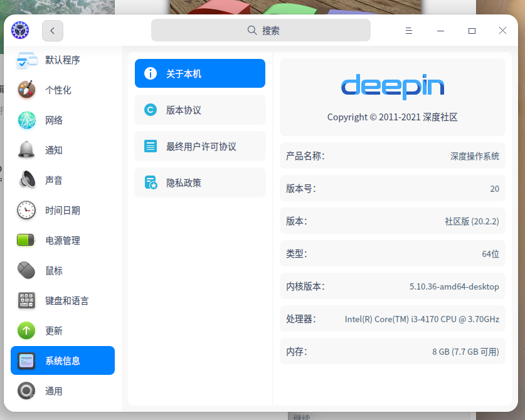Click the 内存 value 8 GB
The width and height of the screenshot is (525, 420).
tap(465, 352)
